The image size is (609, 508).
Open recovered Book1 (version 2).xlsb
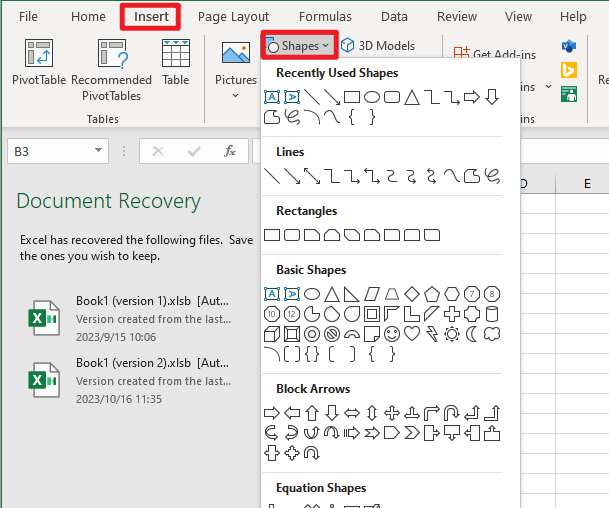130,381
